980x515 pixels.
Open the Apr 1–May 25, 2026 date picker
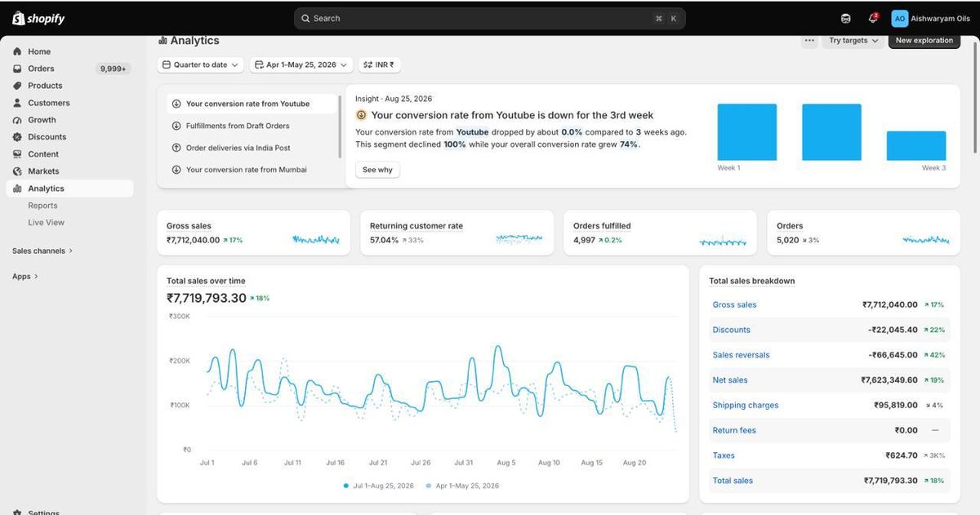[x=301, y=64]
